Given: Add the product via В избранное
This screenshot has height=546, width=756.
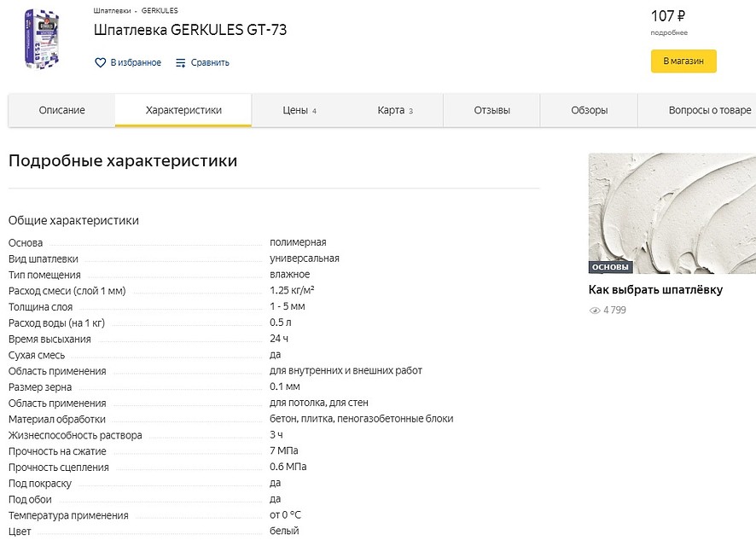Looking at the screenshot, I should pyautogui.click(x=136, y=62).
